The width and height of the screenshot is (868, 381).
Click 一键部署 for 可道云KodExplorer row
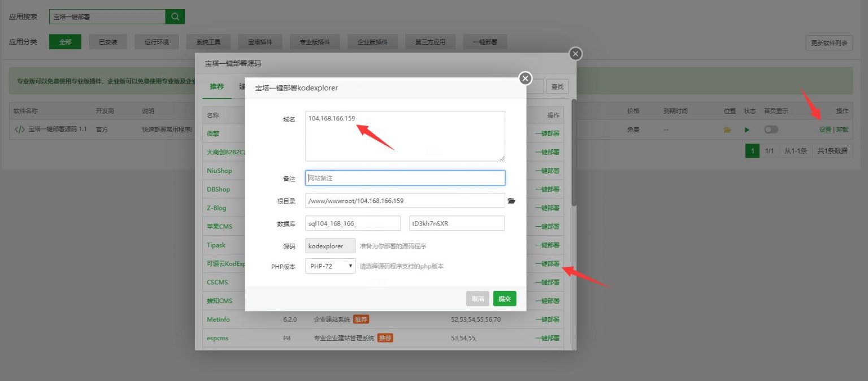(547, 263)
